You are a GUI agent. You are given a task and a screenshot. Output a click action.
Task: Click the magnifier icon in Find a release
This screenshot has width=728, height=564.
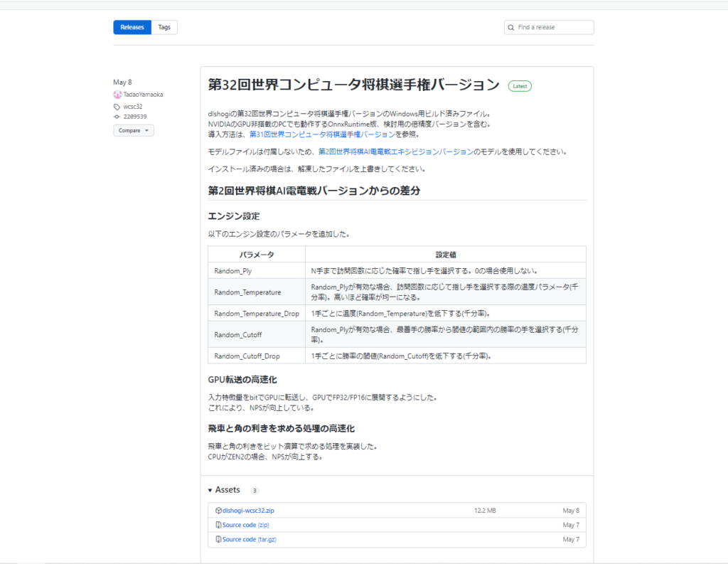pyautogui.click(x=511, y=28)
